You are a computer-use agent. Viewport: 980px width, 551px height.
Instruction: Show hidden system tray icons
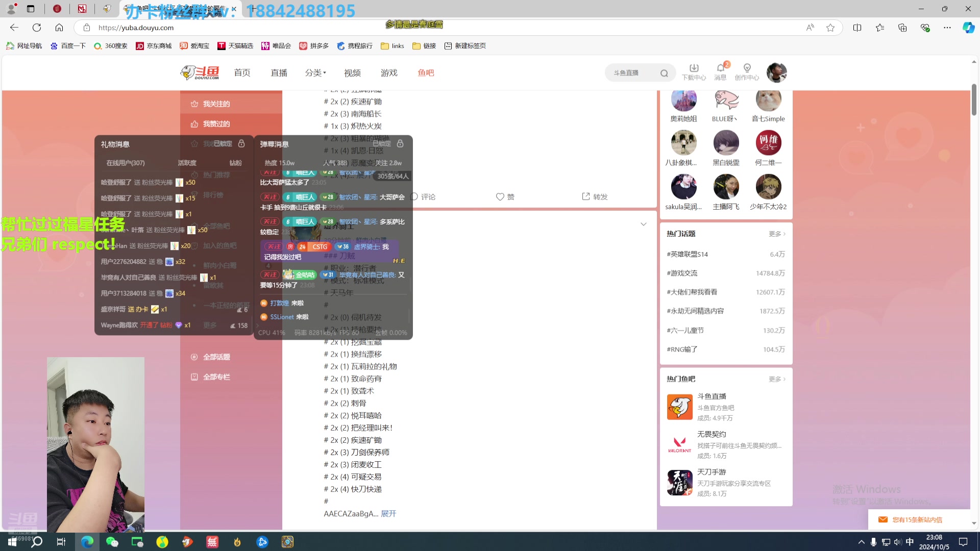[x=862, y=542]
